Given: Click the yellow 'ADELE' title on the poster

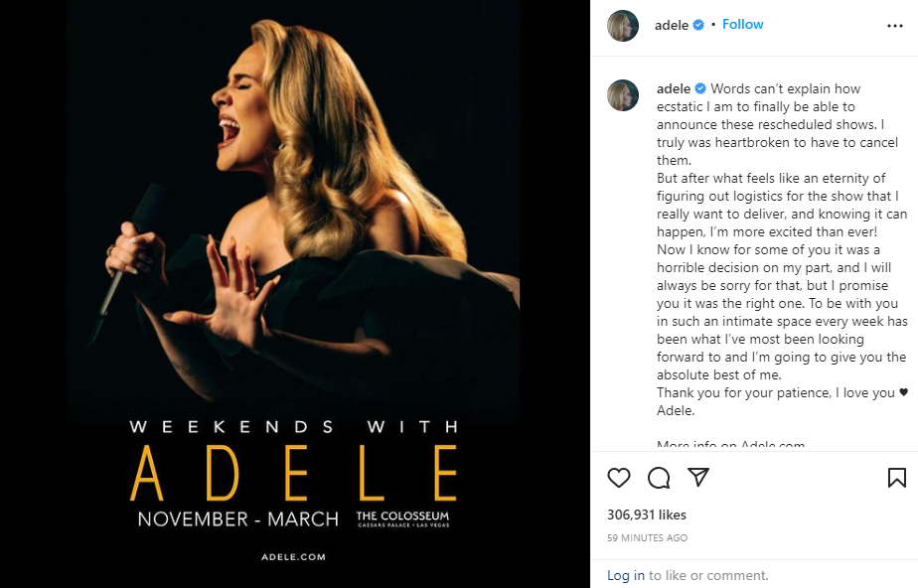Looking at the screenshot, I should coord(294,473).
